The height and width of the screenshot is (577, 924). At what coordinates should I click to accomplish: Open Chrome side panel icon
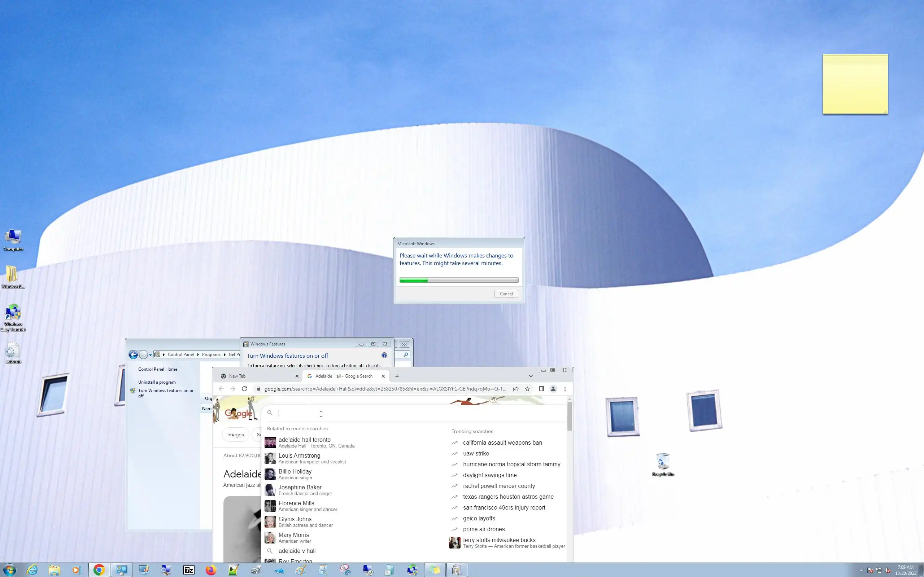point(541,389)
